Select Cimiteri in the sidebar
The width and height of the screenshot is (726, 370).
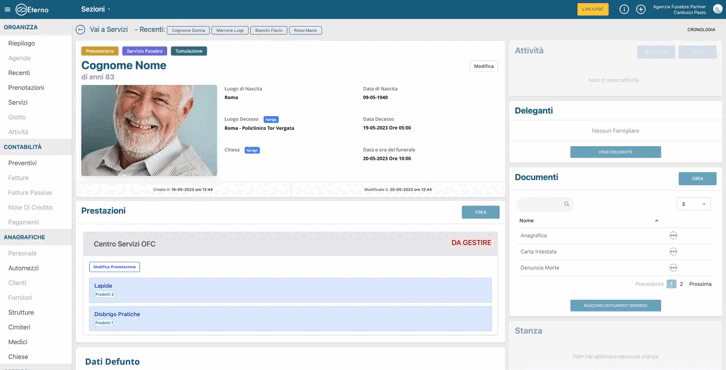tap(19, 327)
